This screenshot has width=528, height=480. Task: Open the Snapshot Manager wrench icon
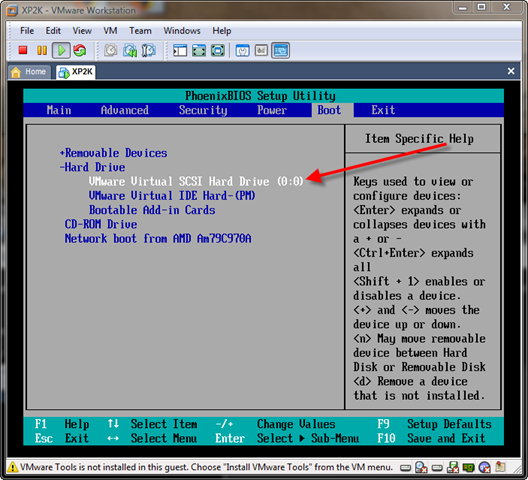pyautogui.click(x=148, y=51)
